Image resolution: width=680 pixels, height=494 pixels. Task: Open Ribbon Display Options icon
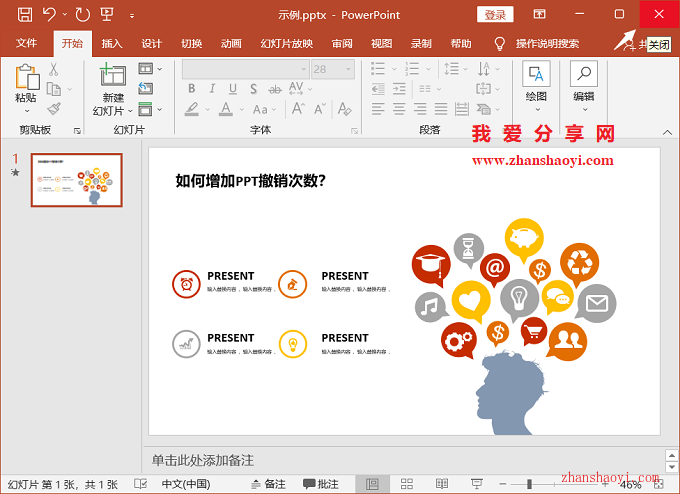tap(539, 14)
